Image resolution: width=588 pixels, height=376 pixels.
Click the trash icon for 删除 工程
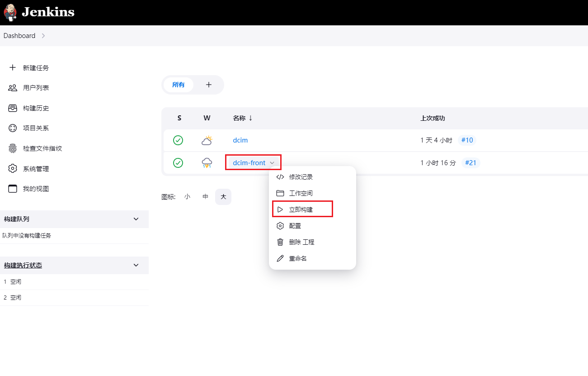click(280, 242)
